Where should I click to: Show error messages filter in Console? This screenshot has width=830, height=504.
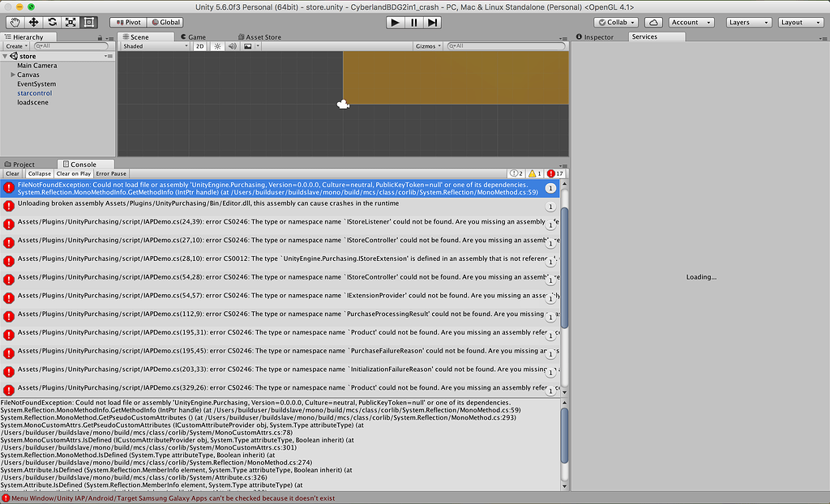556,173
